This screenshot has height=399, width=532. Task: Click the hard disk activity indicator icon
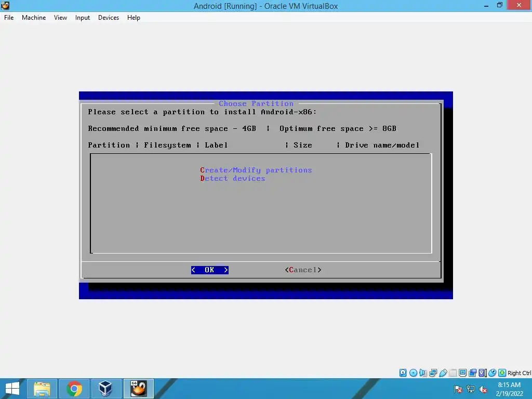403,373
